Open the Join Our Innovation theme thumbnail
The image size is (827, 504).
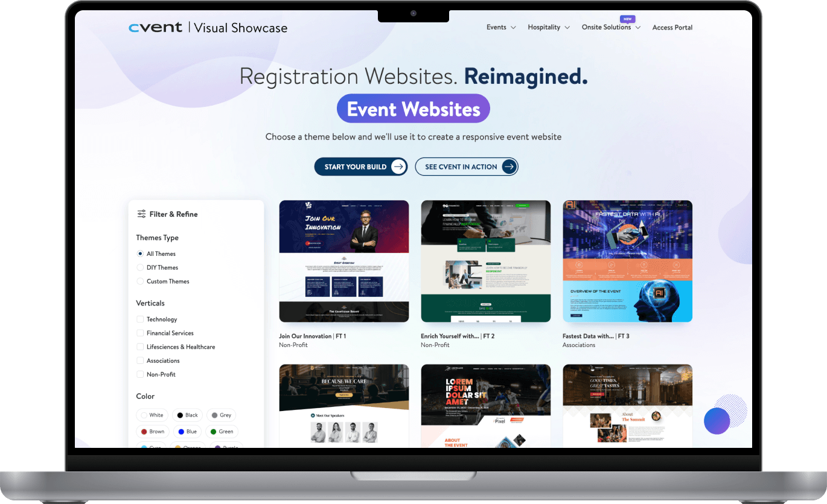click(344, 261)
